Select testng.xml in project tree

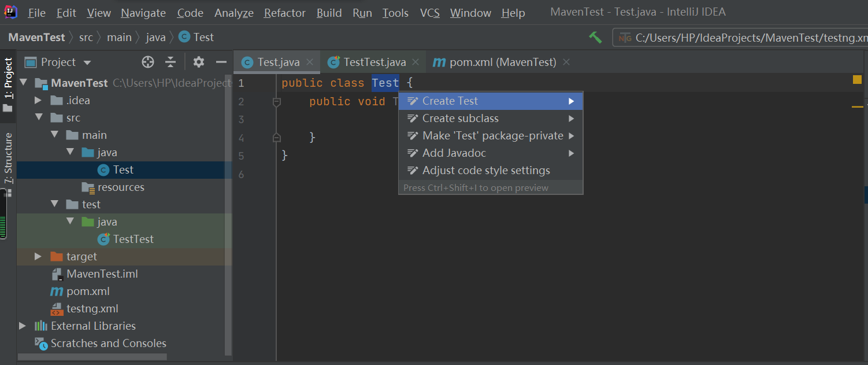(x=85, y=308)
